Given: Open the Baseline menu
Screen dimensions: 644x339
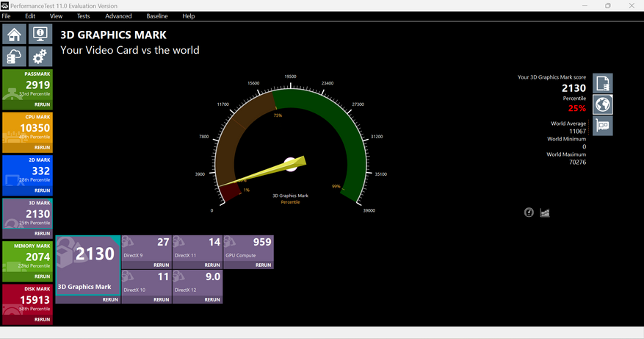Looking at the screenshot, I should tap(157, 16).
